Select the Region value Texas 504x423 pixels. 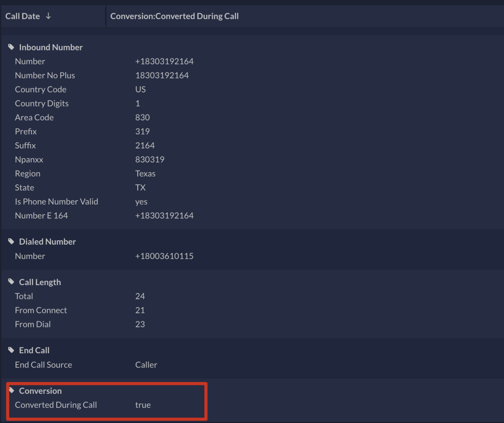[145, 173]
